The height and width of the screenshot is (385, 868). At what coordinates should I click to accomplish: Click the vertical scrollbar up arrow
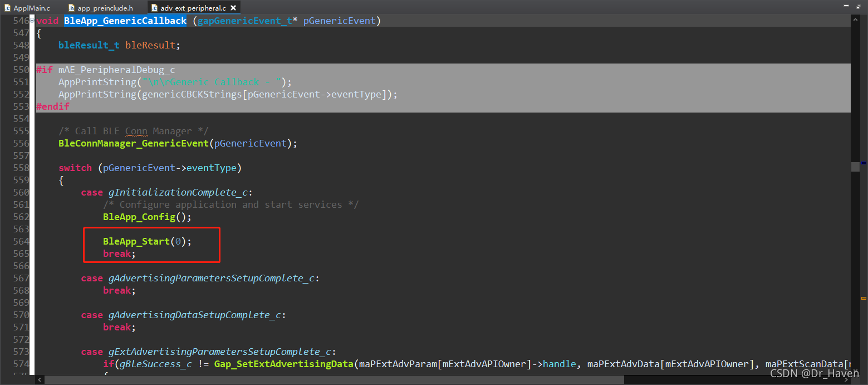(x=855, y=20)
